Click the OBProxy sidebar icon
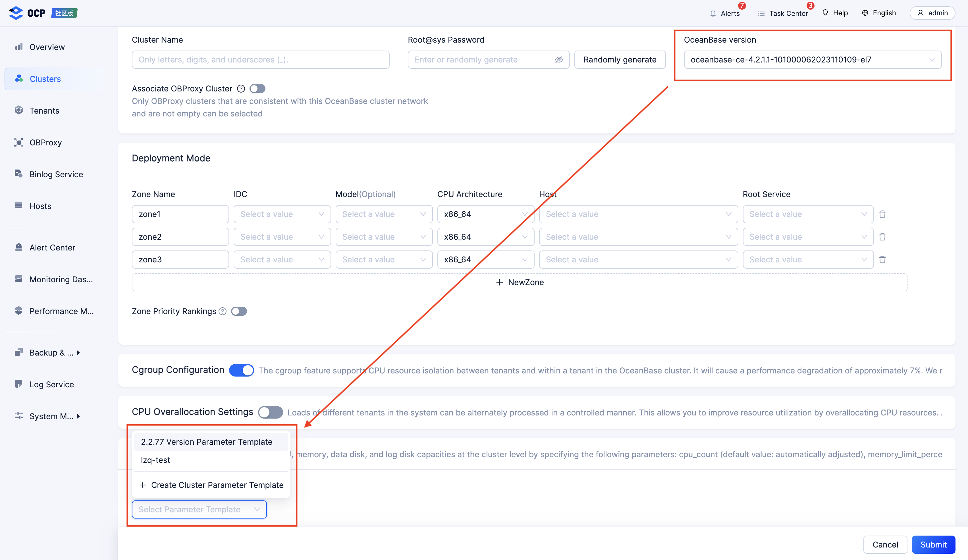968x560 pixels. tap(18, 142)
